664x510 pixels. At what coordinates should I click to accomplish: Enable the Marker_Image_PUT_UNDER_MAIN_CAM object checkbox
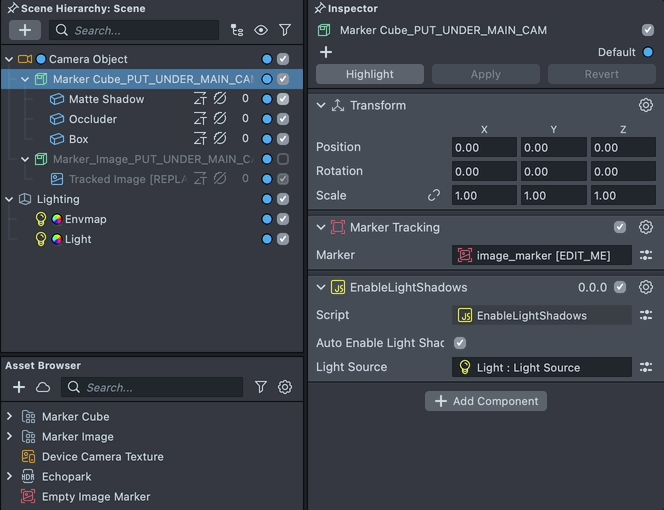(x=283, y=159)
